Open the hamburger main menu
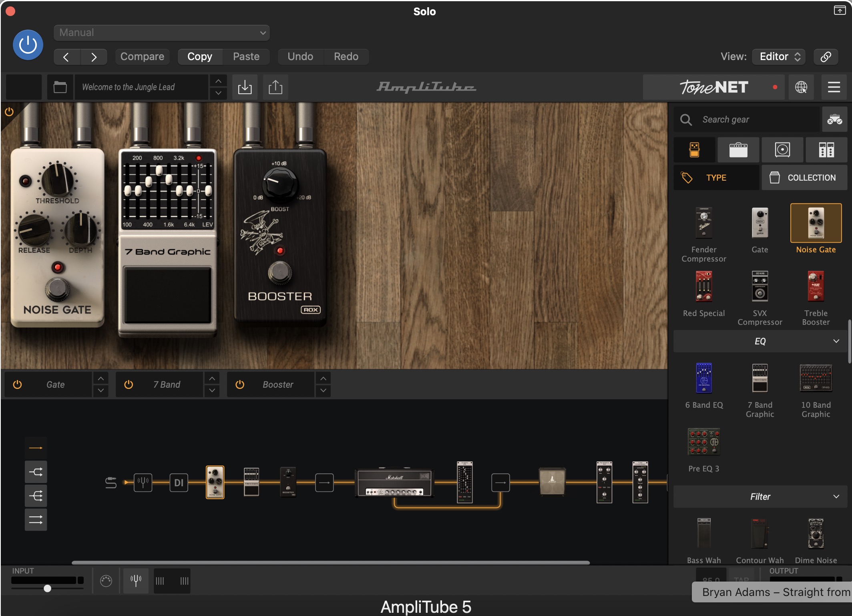852x616 pixels. [834, 87]
